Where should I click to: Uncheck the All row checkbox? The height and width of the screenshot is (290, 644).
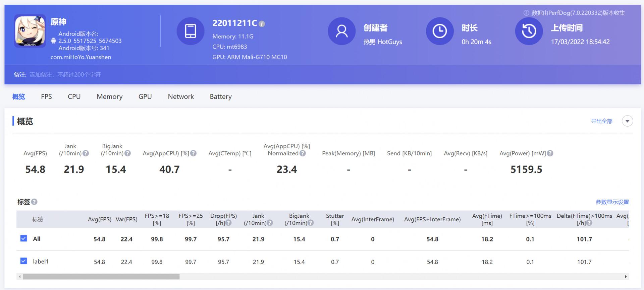(x=23, y=238)
